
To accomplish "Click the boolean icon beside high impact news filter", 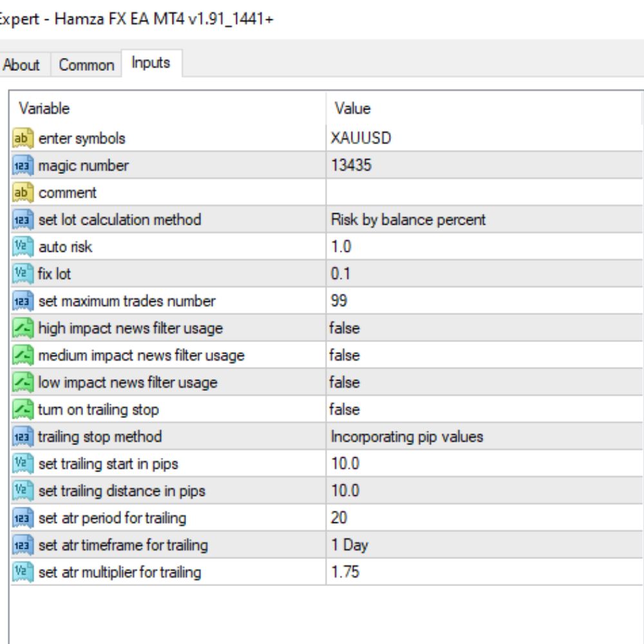I will point(23,328).
